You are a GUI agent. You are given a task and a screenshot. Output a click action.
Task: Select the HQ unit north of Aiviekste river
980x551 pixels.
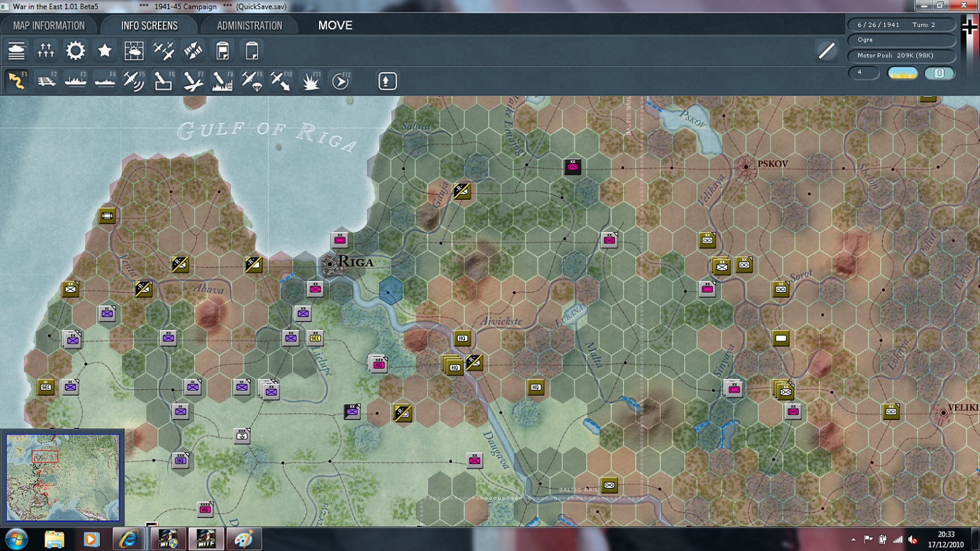coord(462,338)
